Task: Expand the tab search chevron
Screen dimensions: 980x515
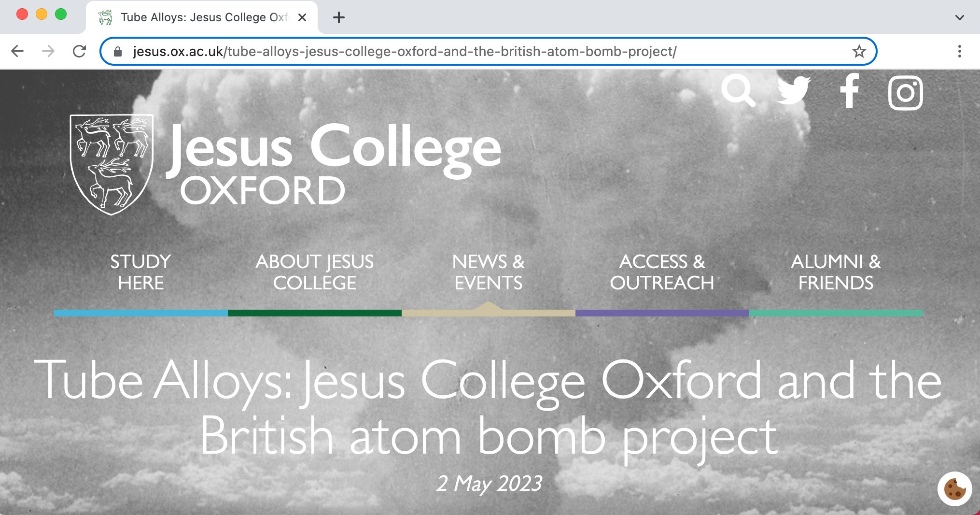Action: pos(959,17)
